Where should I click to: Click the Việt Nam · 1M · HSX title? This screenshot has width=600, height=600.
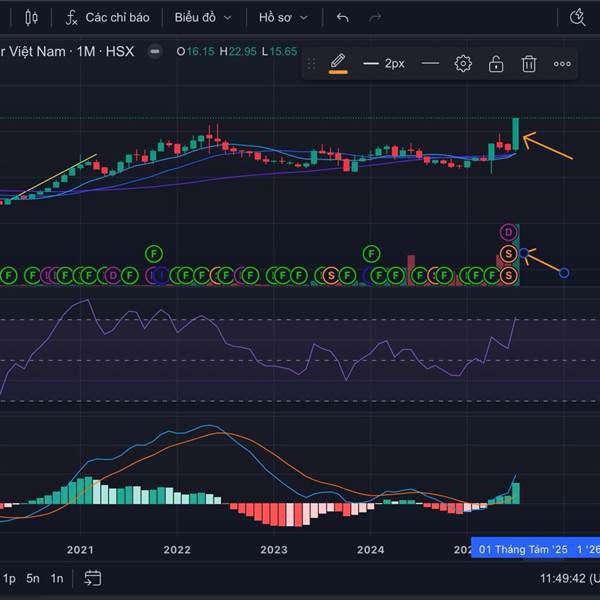[x=67, y=51]
